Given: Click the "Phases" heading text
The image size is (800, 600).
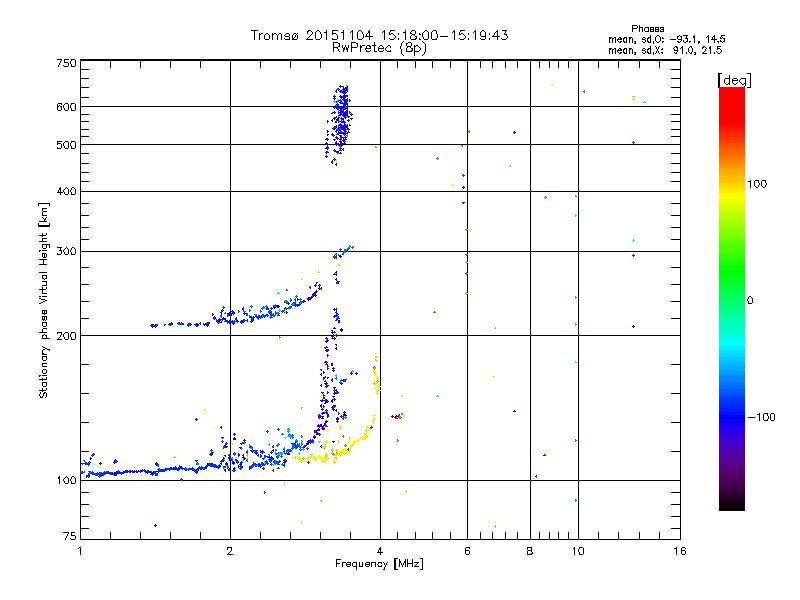Looking at the screenshot, I should pyautogui.click(x=647, y=29).
